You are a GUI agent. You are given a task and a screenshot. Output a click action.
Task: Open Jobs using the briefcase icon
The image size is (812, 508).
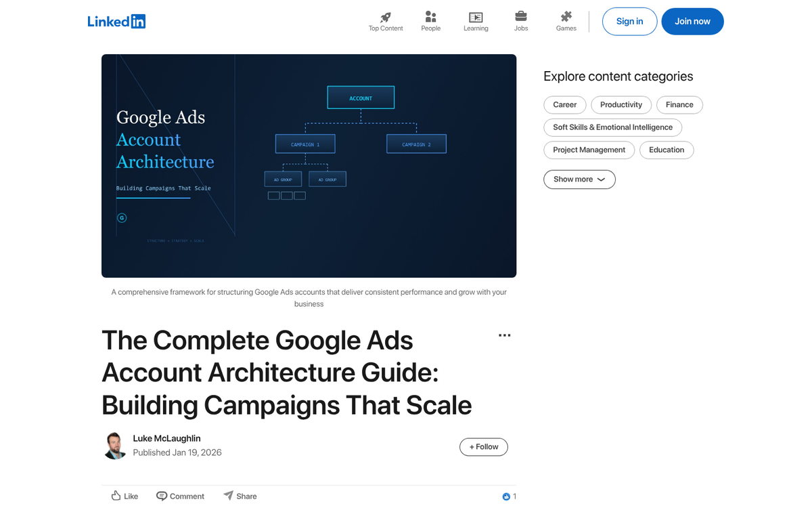point(521,18)
